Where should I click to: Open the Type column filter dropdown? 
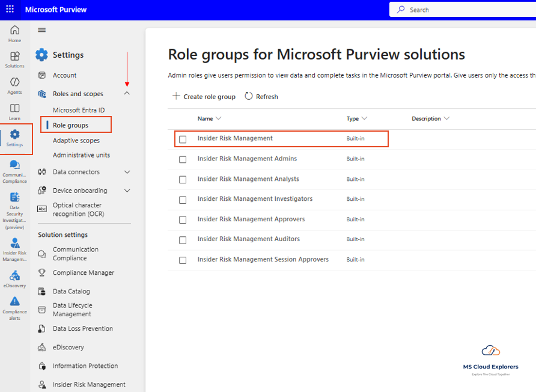[364, 118]
